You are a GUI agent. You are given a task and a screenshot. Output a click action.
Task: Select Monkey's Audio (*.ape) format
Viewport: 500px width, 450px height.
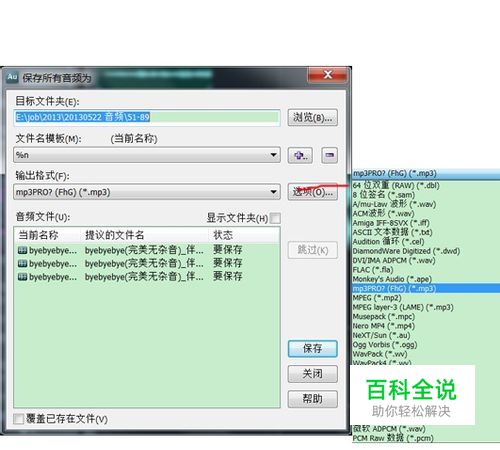pos(426,279)
